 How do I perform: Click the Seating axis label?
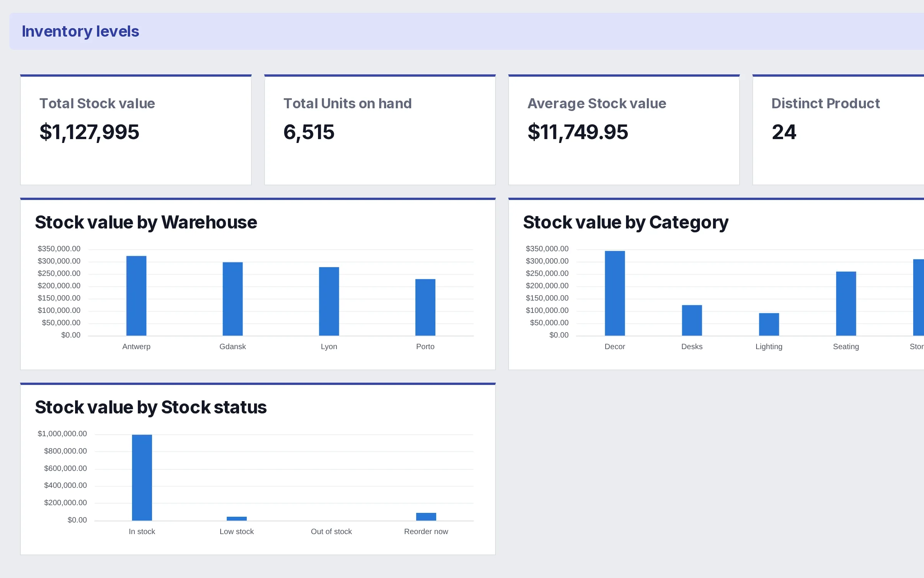click(x=846, y=346)
